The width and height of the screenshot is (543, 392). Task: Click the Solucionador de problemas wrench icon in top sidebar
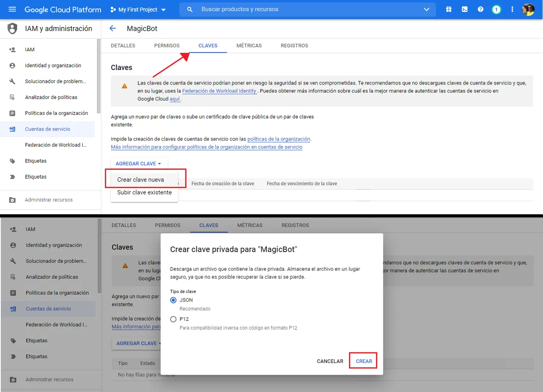click(12, 81)
